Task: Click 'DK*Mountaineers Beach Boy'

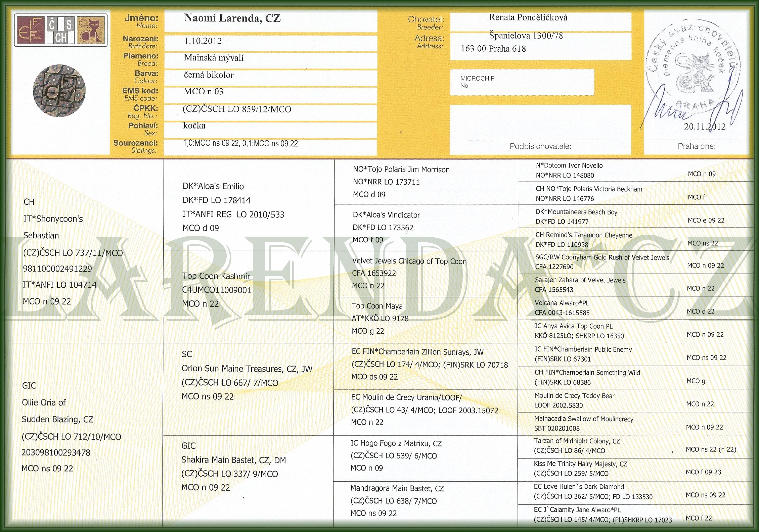Action: pyautogui.click(x=577, y=212)
